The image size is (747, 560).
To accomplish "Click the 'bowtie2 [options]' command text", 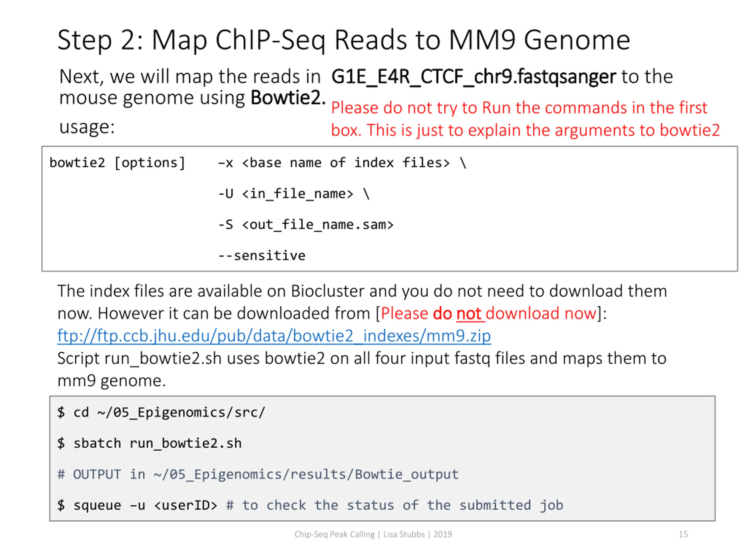I will click(x=117, y=163).
